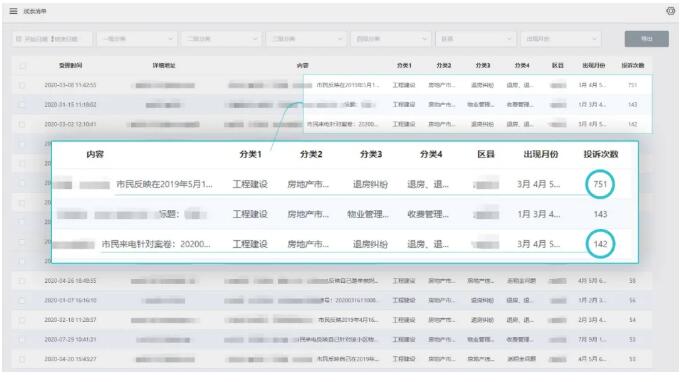683x382 pixels.
Task: Expand the 出现月份 dropdown filter
Action: click(561, 39)
